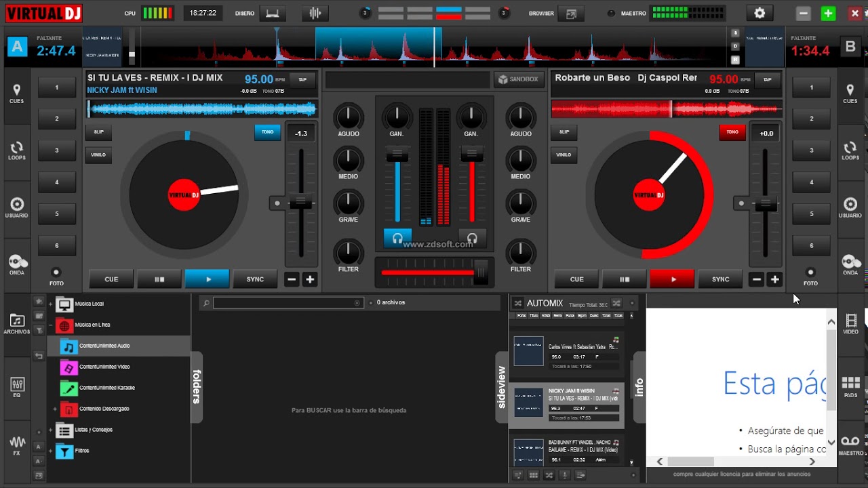Open the right deck LOOPS panel
868x488 pixels.
850,150
